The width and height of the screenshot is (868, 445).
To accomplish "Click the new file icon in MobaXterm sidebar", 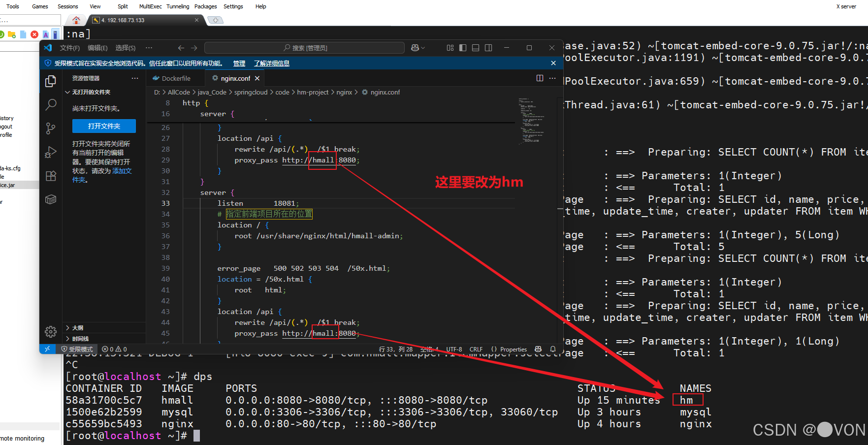I will [23, 34].
